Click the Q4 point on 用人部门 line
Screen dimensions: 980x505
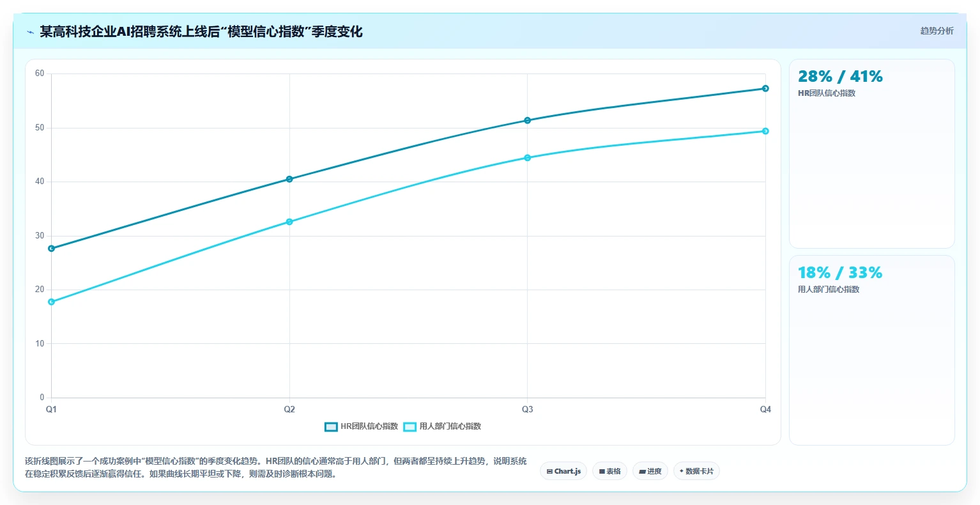point(765,131)
